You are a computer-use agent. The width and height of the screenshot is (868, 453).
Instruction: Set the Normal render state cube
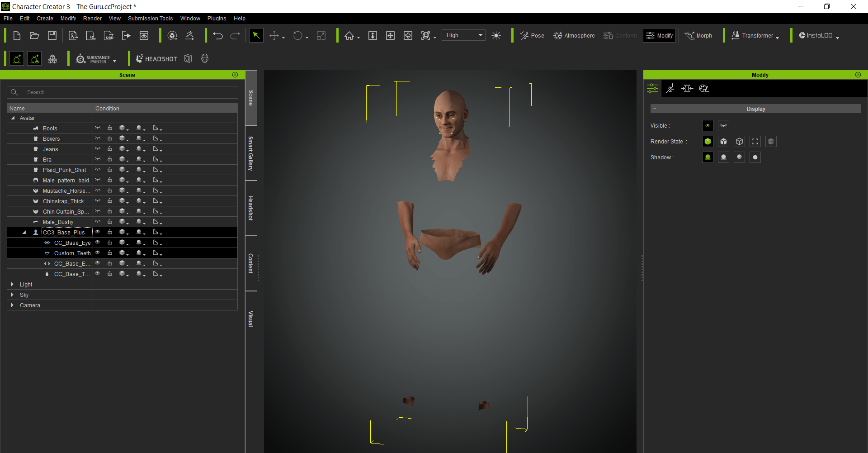pyautogui.click(x=708, y=142)
